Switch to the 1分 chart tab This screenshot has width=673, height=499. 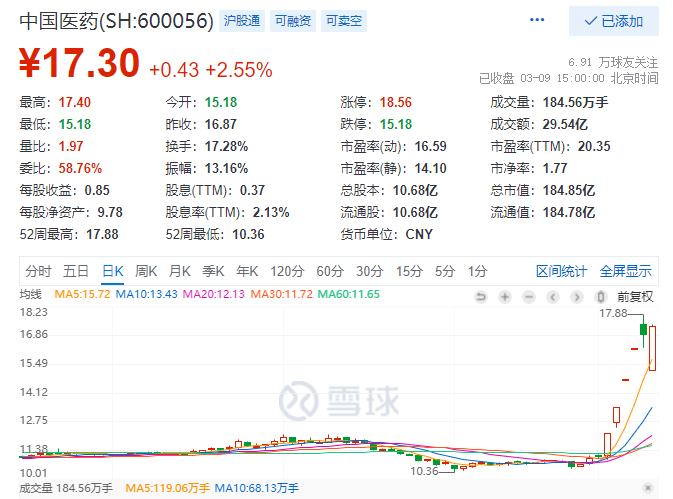click(x=477, y=271)
